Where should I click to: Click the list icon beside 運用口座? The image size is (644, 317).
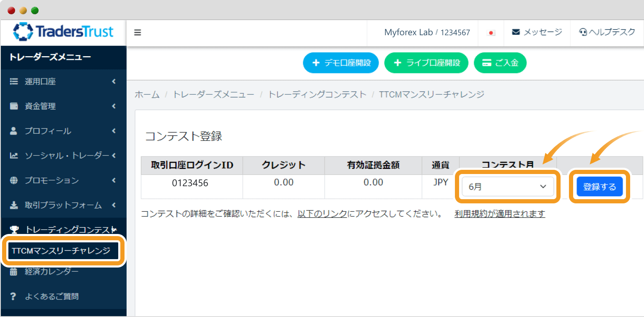coord(14,82)
